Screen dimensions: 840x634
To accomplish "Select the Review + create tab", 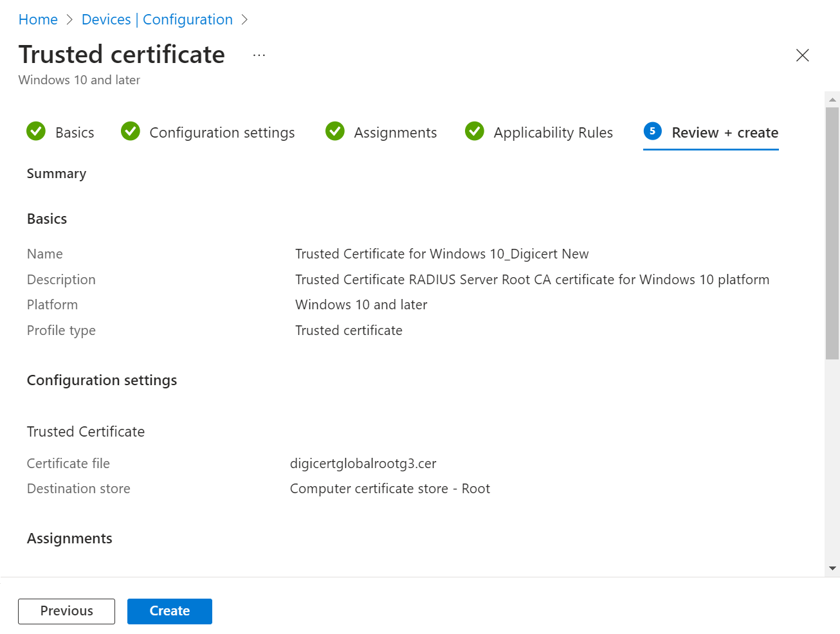I will pyautogui.click(x=711, y=132).
